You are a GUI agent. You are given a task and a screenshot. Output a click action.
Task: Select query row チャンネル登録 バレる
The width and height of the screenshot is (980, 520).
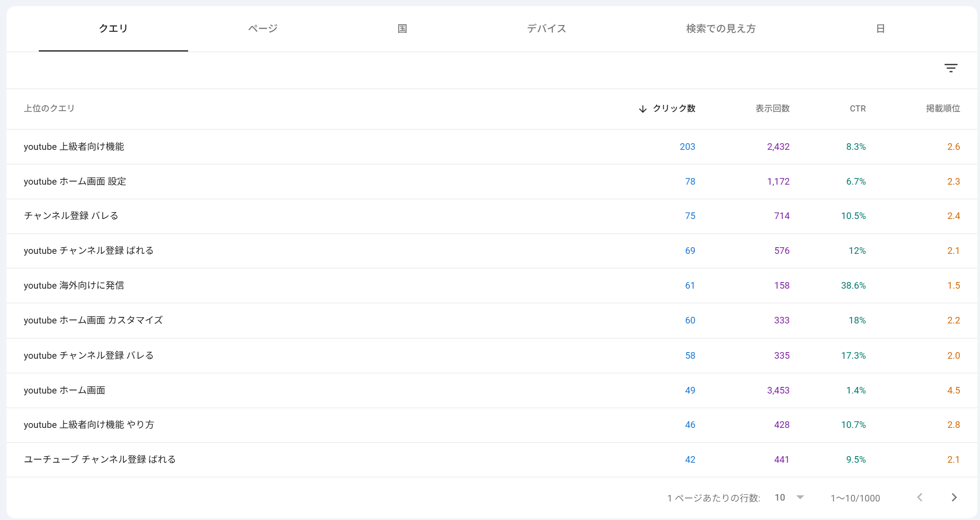(492, 216)
